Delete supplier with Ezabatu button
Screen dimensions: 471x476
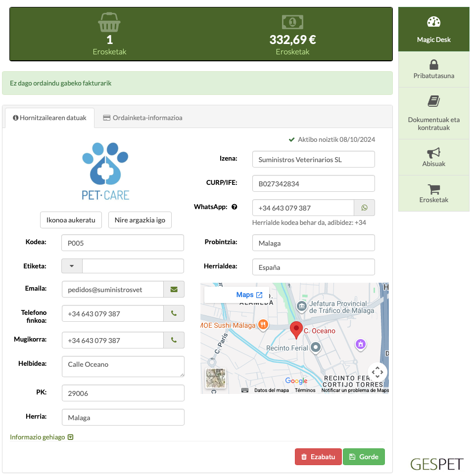tap(318, 457)
